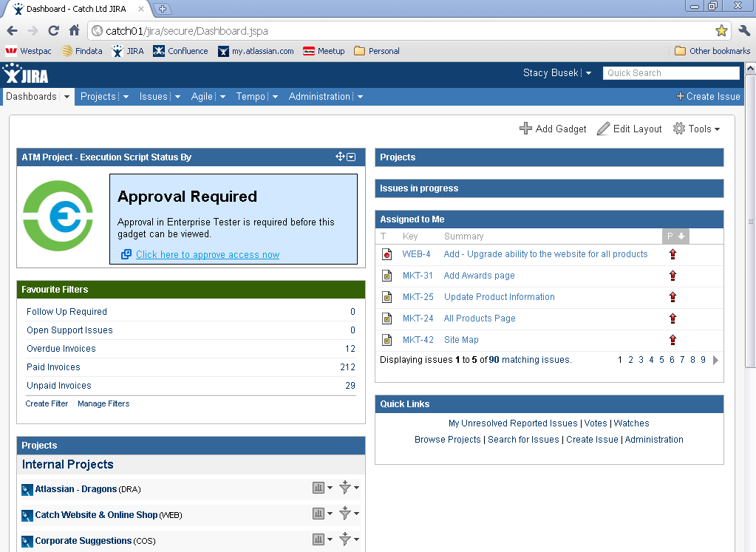The height and width of the screenshot is (552, 756).
Task: Click the page vertical scrollbar
Action: 750,222
